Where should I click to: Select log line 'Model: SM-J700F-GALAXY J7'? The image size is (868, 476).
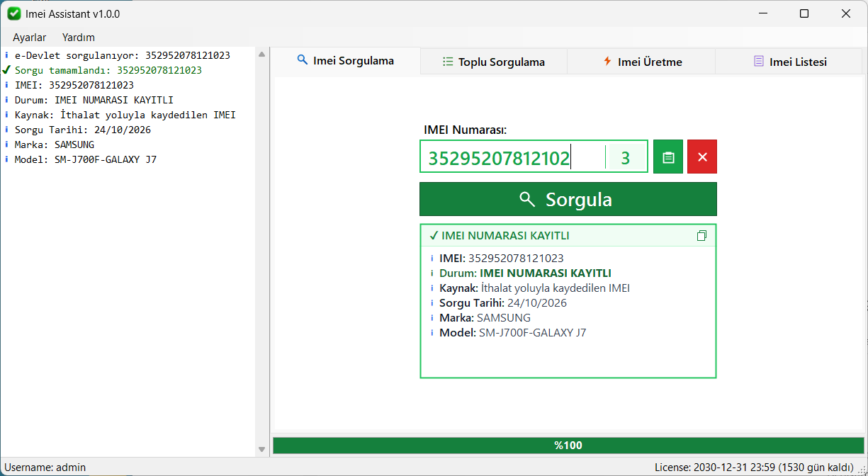[86, 159]
